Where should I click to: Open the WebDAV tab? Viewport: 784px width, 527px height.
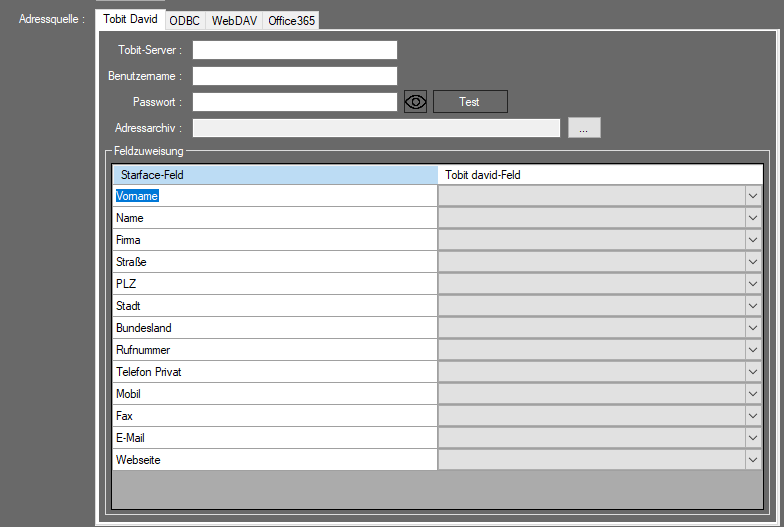tap(236, 20)
